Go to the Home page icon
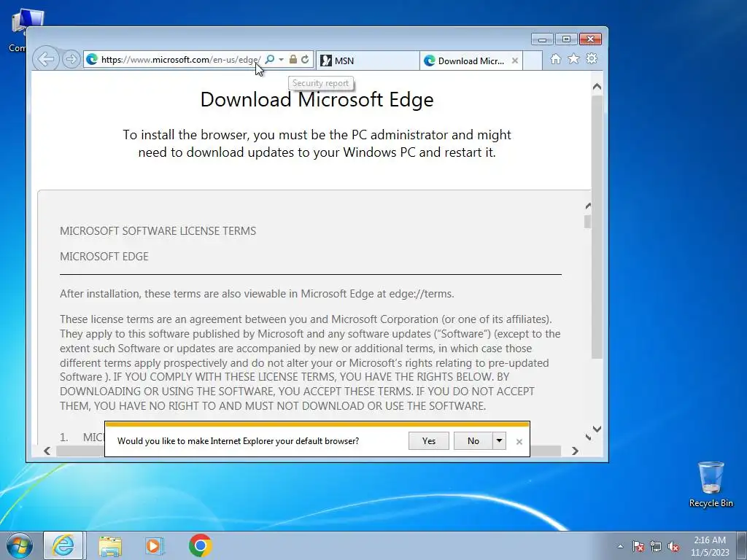The image size is (747, 560). click(555, 59)
